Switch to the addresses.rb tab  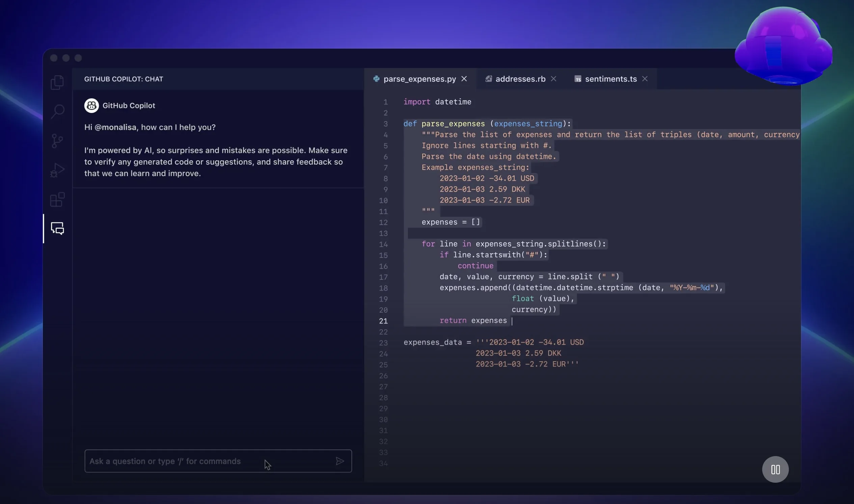pos(520,79)
